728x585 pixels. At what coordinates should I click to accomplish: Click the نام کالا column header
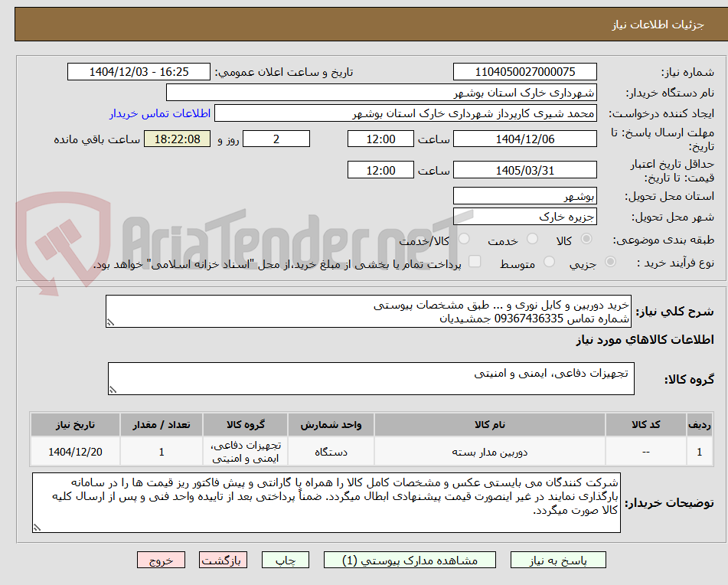[490, 425]
